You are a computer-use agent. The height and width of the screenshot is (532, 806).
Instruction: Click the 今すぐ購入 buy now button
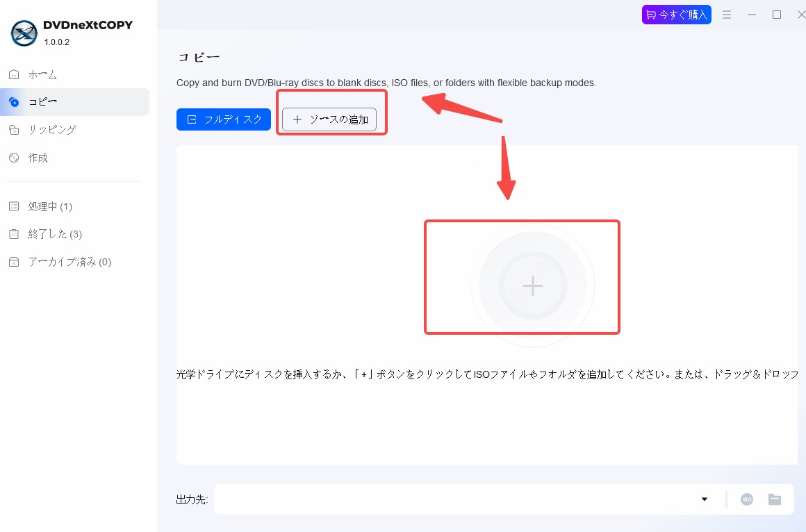click(677, 15)
